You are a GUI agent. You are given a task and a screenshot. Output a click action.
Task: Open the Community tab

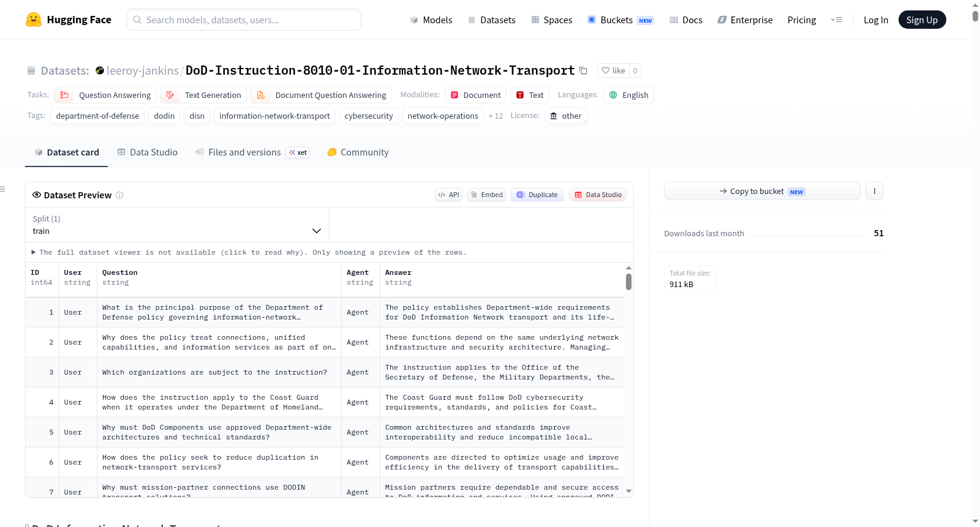[x=358, y=152]
